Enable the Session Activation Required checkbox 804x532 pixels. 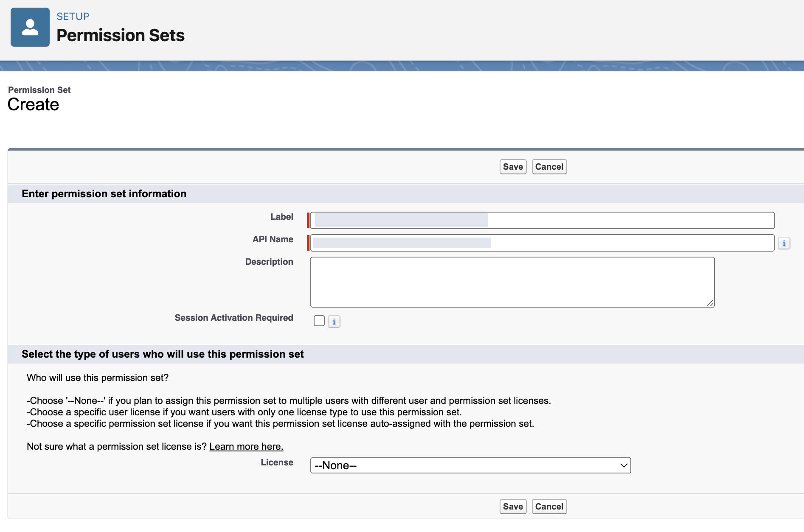(319, 321)
